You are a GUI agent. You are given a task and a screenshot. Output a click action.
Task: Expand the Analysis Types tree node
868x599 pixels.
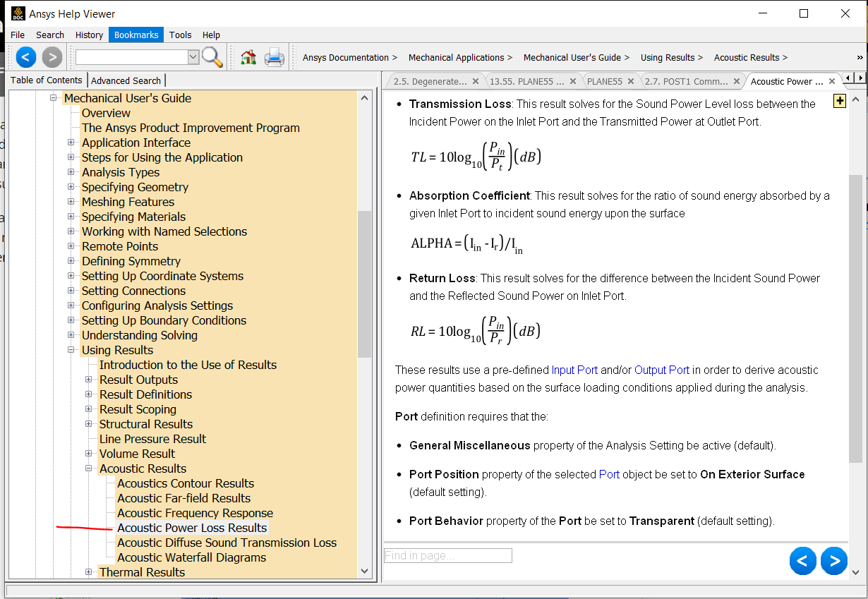click(71, 172)
